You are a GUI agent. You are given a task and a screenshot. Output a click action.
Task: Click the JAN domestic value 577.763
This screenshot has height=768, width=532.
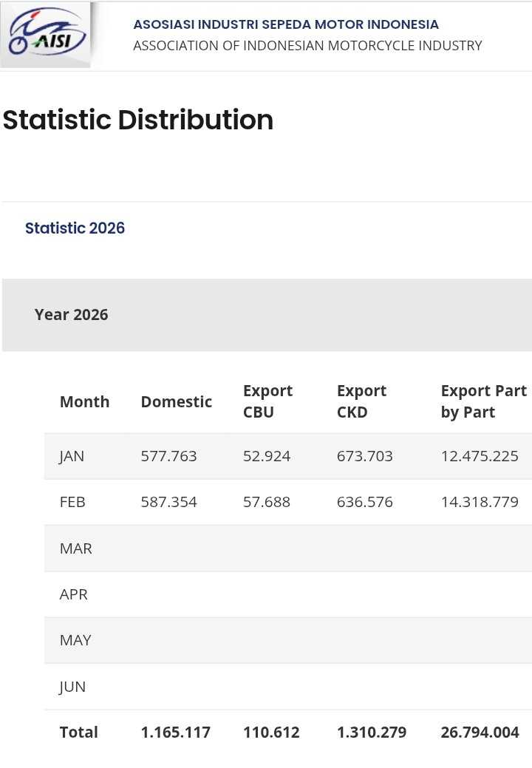(x=168, y=456)
